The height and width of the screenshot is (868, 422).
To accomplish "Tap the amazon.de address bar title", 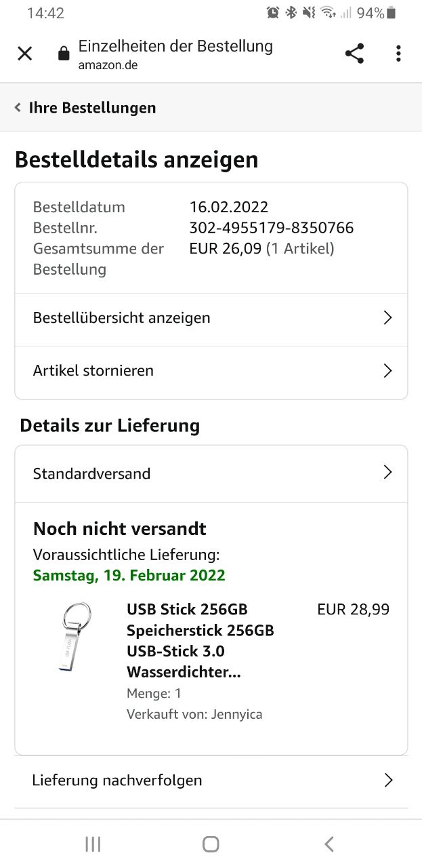I will [x=175, y=54].
